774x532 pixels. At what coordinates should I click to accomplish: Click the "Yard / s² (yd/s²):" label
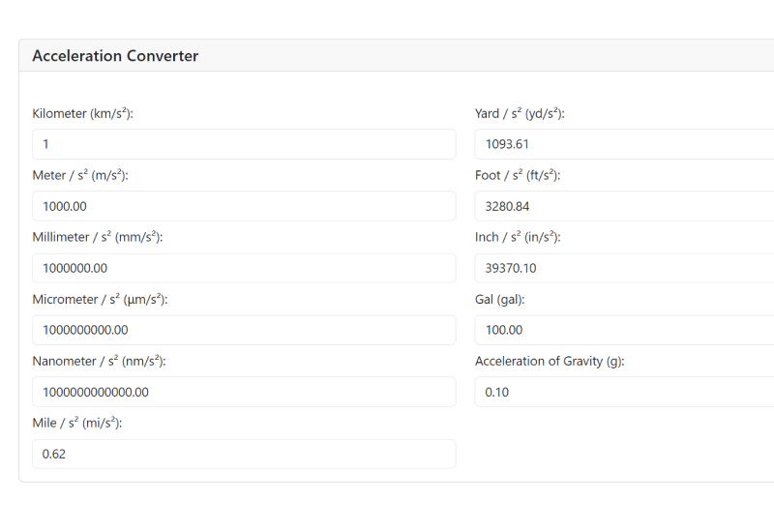pyautogui.click(x=520, y=114)
